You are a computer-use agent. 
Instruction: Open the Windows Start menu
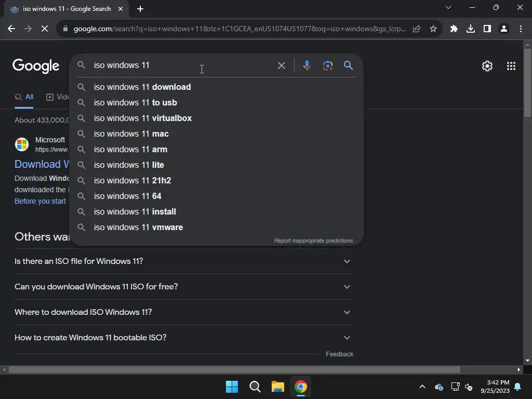click(232, 387)
